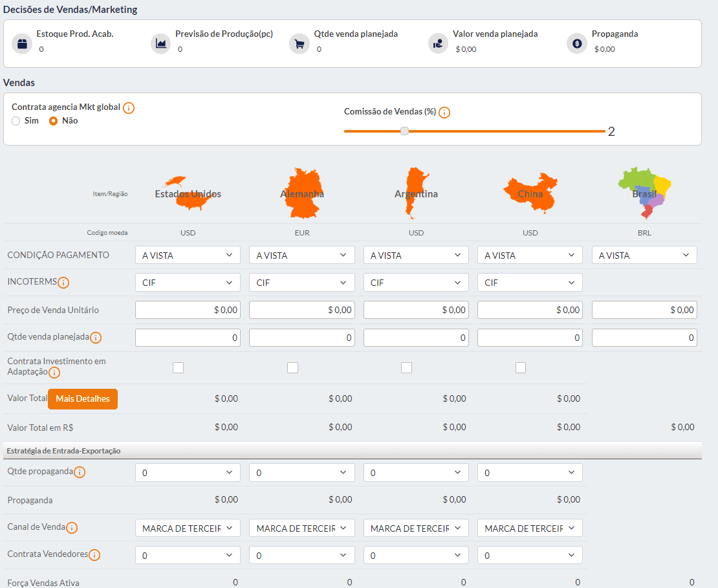Select the Não radio button

tap(54, 121)
